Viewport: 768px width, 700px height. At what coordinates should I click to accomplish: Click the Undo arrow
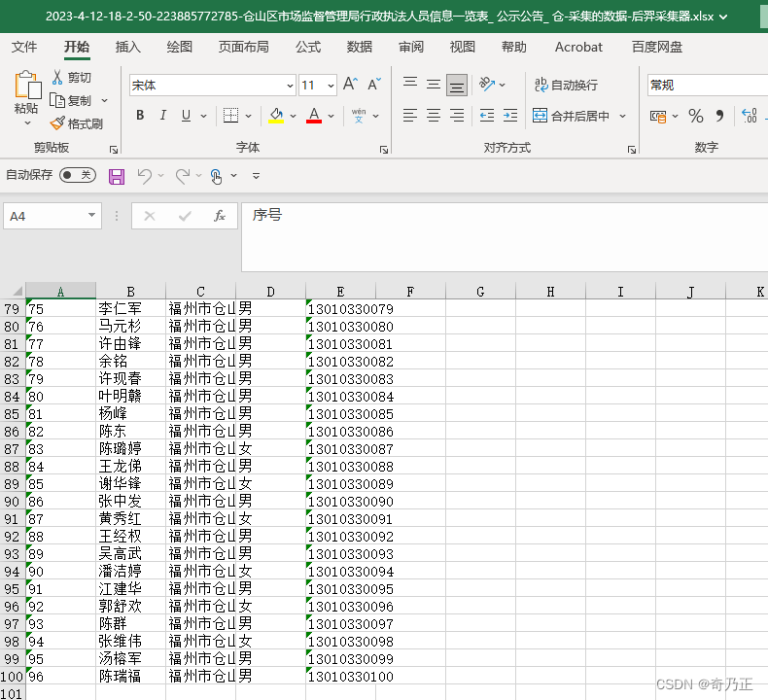click(x=145, y=176)
